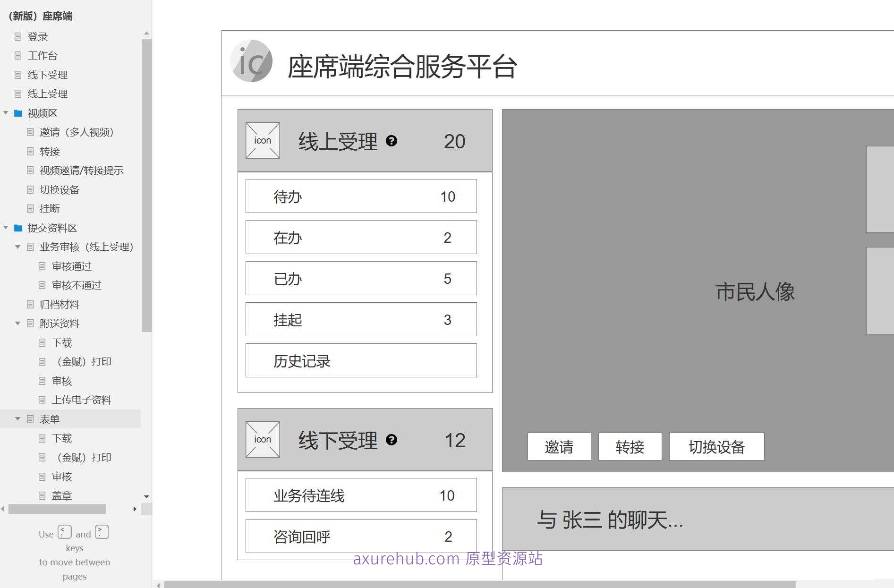Screen dimensions: 894x588
Task: Click the 邀请 button under the video area
Action: pos(559,446)
